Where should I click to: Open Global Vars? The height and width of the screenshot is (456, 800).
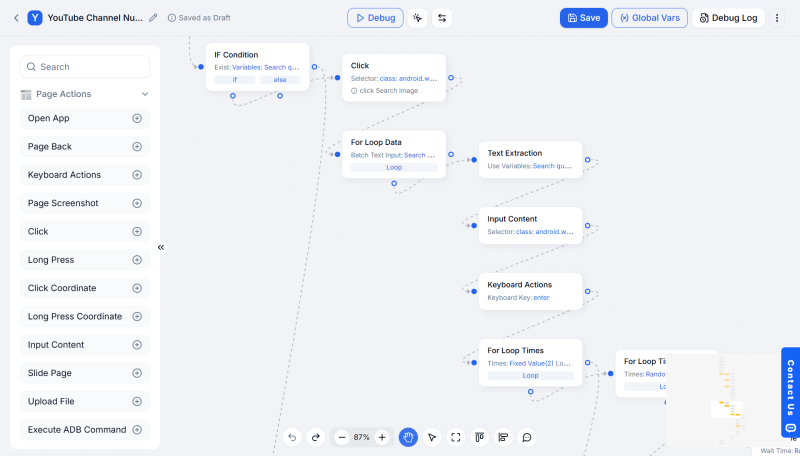[x=649, y=18]
